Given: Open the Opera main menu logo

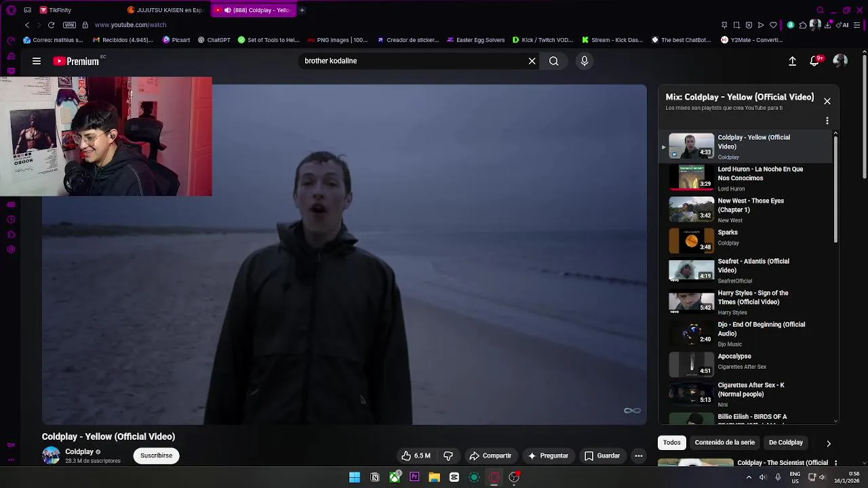Looking at the screenshot, I should 11,10.
